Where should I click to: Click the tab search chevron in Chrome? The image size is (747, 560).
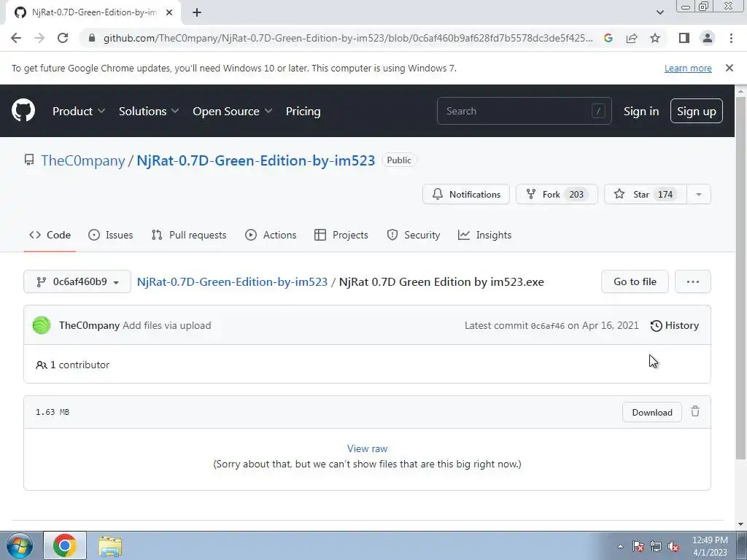pos(659,12)
